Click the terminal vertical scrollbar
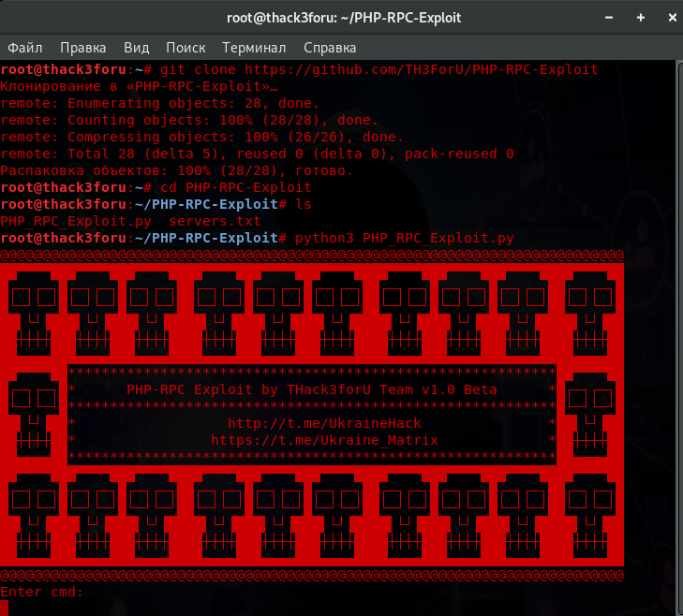Screen dimensions: 683x616 pos(679,338)
